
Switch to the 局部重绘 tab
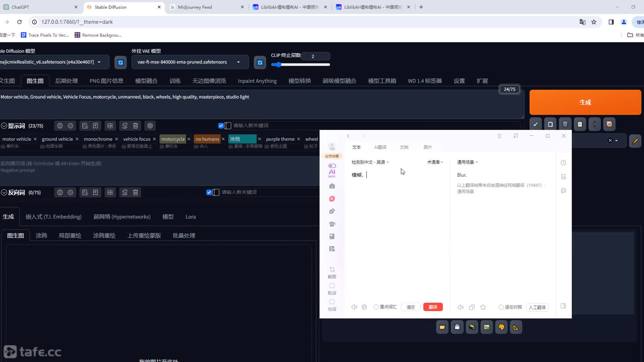pyautogui.click(x=70, y=236)
